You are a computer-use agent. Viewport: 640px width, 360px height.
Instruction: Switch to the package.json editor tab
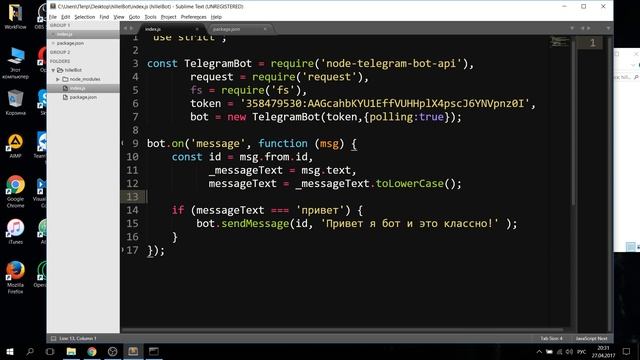click(240, 29)
